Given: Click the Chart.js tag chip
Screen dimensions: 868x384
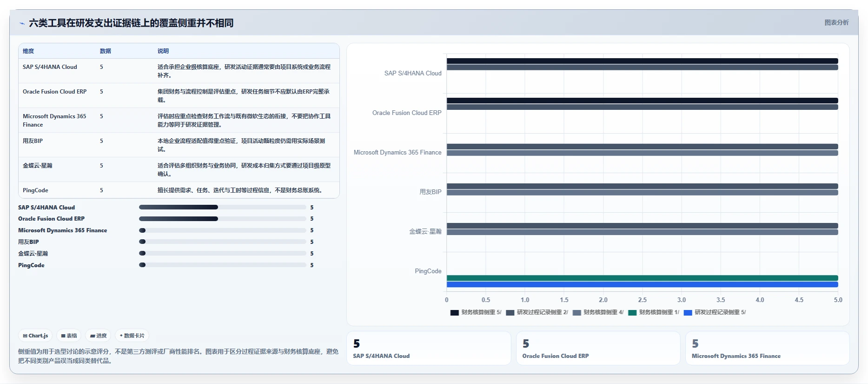Looking at the screenshot, I should (35, 336).
